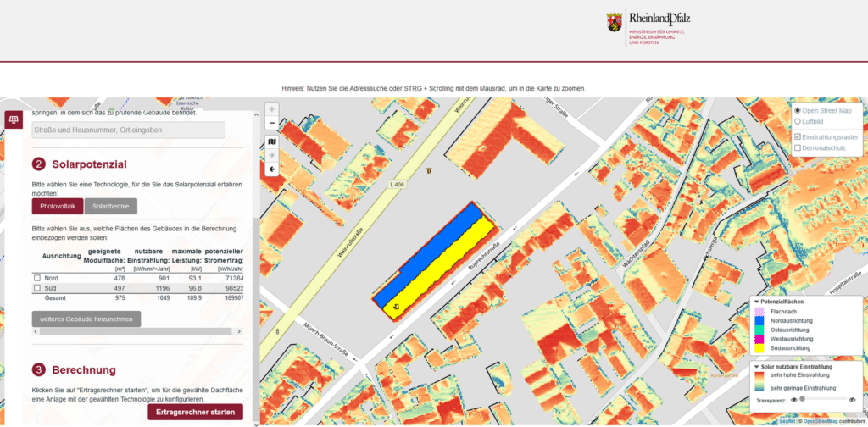The image size is (868, 427).
Task: Click the Rheinland-Pfalz coat of arms logo
Action: tap(615, 22)
